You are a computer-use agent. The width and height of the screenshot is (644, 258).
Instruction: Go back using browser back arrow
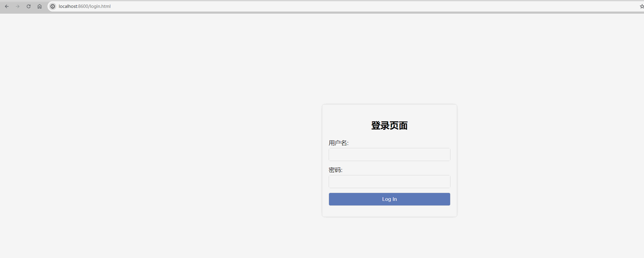7,6
